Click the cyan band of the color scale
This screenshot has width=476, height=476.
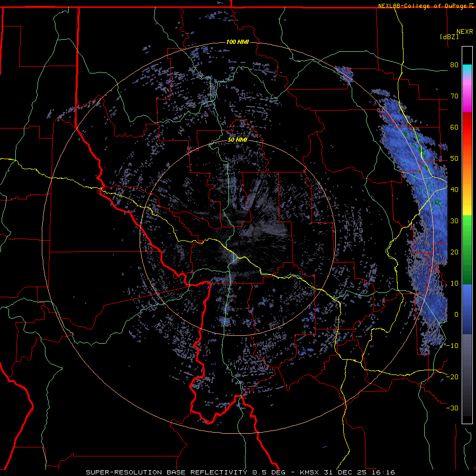point(467,70)
